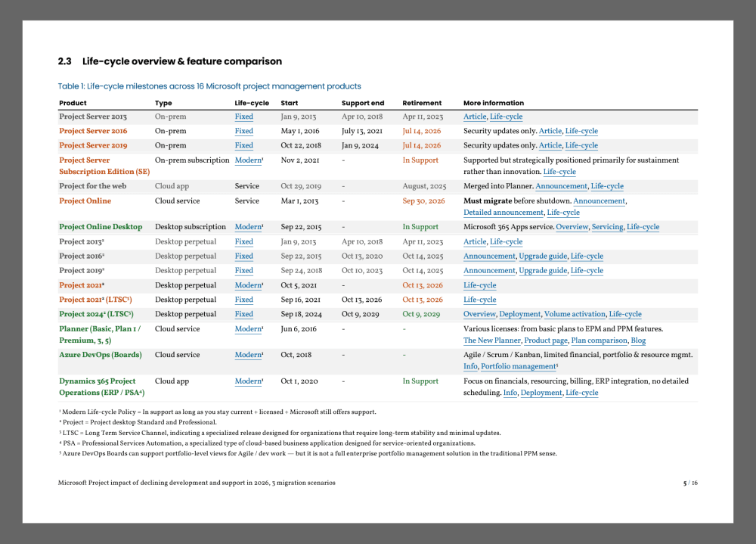Open the Fixed life-cycle link for Project Server 2019

pos(243,145)
